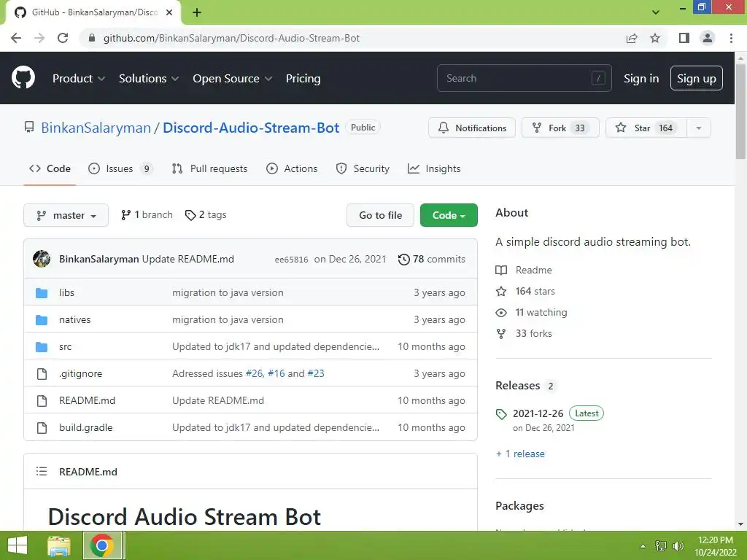Viewport: 747px width, 560px height.
Task: Expand the Solutions menu
Action: click(149, 79)
